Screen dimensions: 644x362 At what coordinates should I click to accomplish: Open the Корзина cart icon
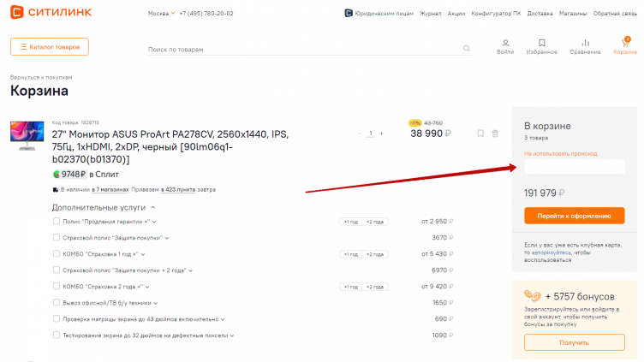(625, 42)
